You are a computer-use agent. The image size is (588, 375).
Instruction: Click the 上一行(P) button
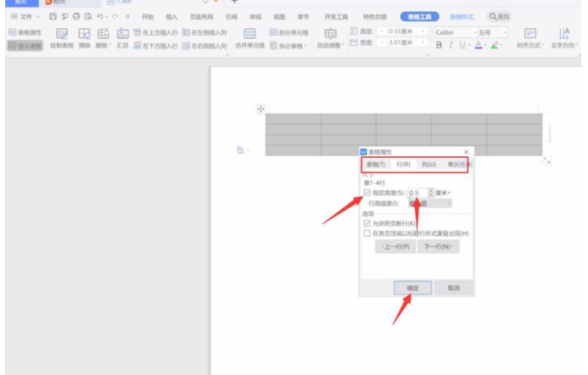coord(395,247)
